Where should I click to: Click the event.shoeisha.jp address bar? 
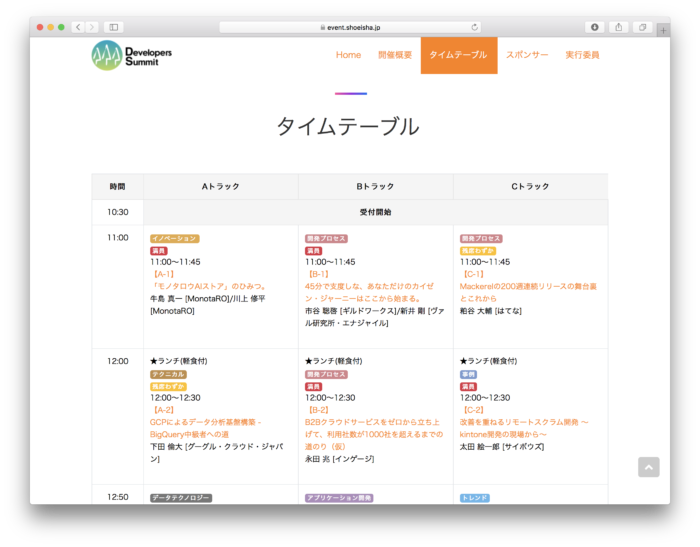tap(350, 27)
